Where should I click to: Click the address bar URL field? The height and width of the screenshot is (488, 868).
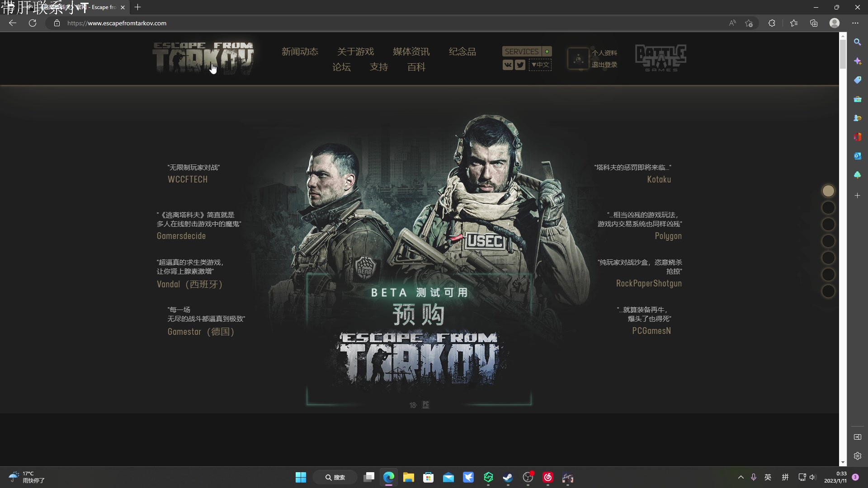point(384,23)
